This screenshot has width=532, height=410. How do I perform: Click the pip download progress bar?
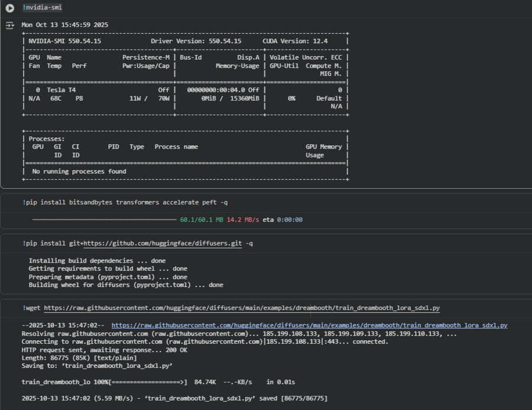(x=103, y=219)
